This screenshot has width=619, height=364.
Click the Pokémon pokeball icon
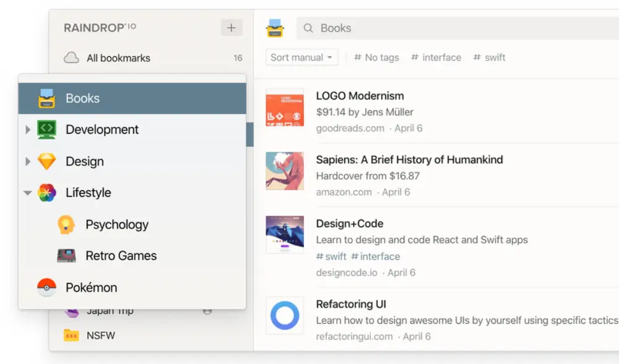[46, 287]
